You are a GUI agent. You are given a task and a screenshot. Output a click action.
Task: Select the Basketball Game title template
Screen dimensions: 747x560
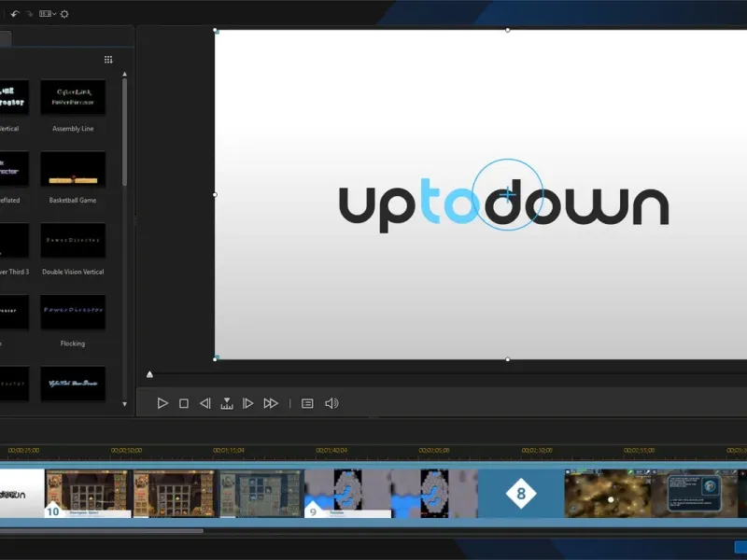pos(73,169)
